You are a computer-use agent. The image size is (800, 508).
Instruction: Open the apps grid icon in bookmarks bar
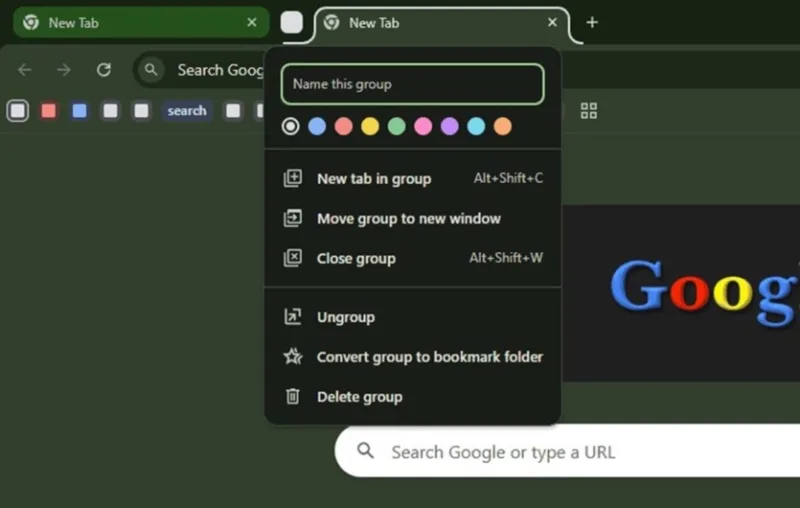[589, 111]
